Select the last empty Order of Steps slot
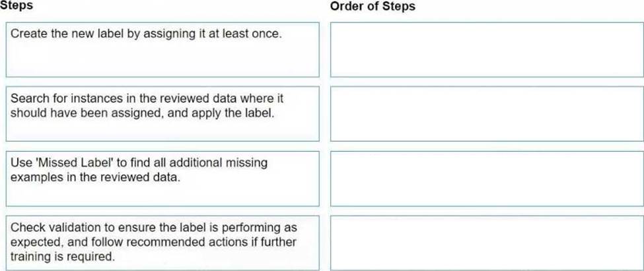The height and width of the screenshot is (271, 644). 487,243
